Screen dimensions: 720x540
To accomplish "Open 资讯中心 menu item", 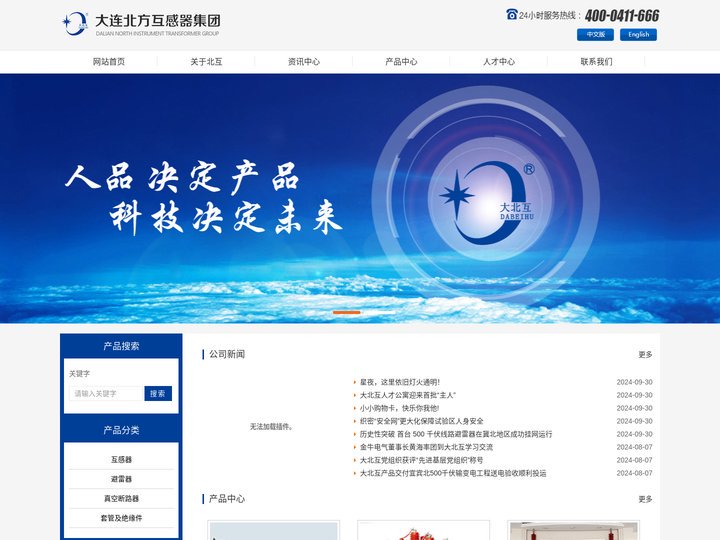I will pos(304,62).
